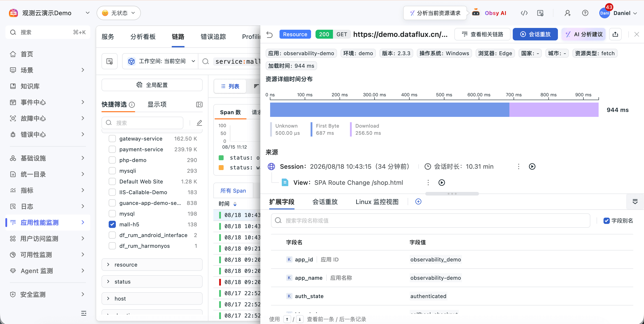Click the bar view icon next to 列表
The height and width of the screenshot is (324, 644).
256,86
